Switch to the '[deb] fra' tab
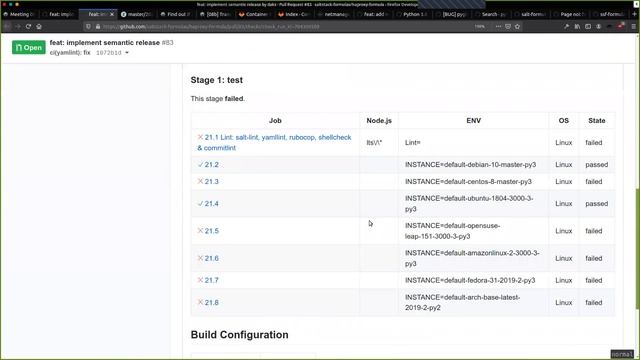 click(215, 14)
